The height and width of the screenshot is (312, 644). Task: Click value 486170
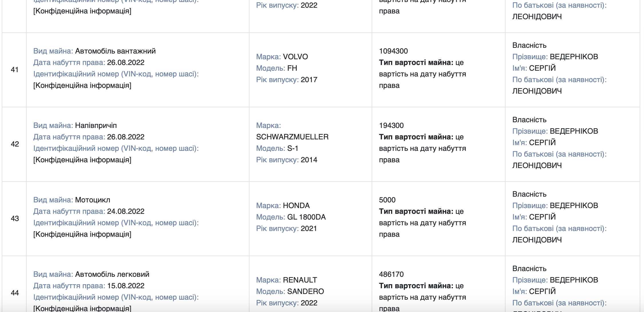click(x=391, y=274)
